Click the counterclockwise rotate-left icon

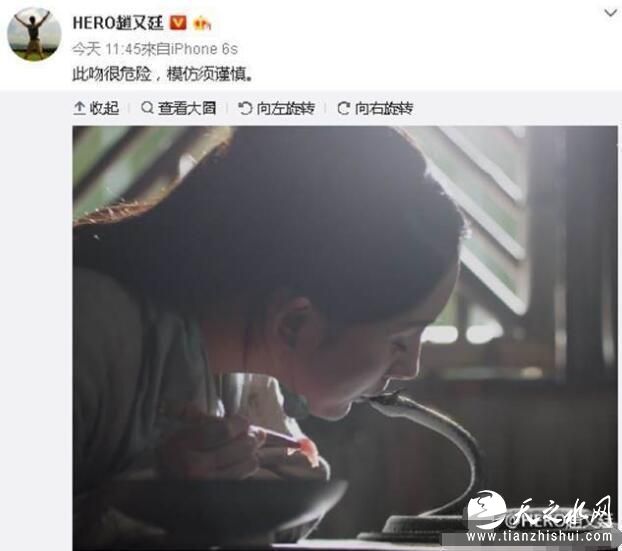245,108
